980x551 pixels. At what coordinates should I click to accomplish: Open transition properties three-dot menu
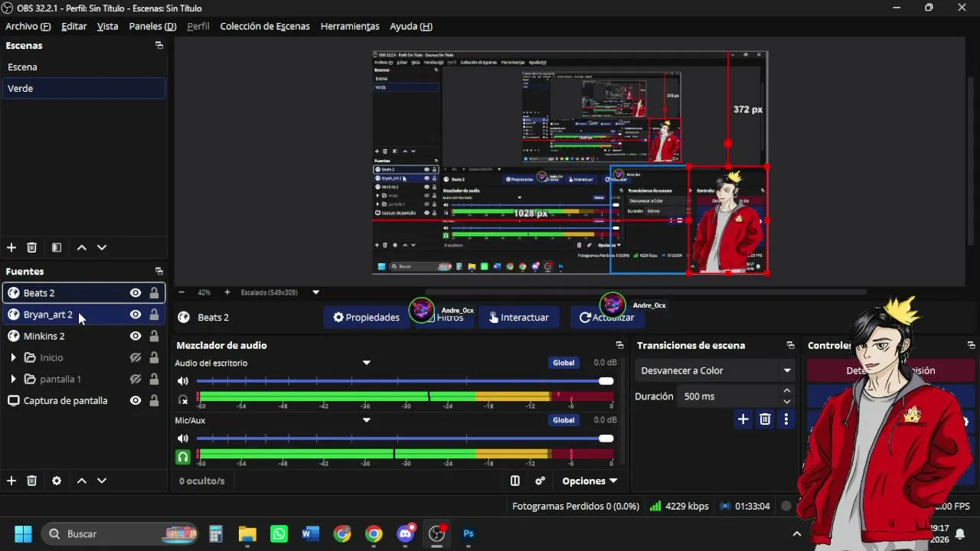786,419
